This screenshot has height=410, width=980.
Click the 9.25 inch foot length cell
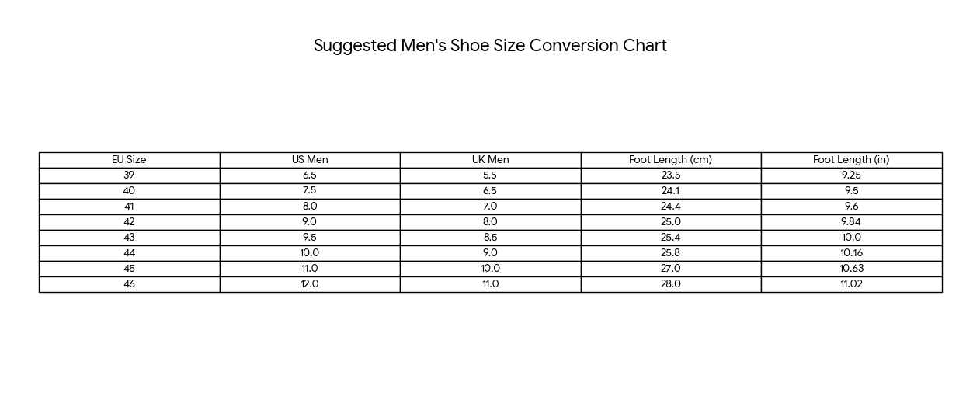(851, 175)
